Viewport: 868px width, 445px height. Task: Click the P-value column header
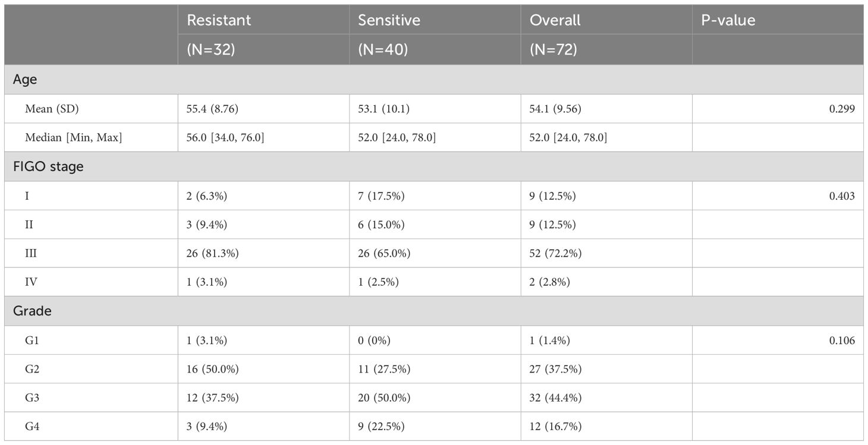pyautogui.click(x=728, y=20)
